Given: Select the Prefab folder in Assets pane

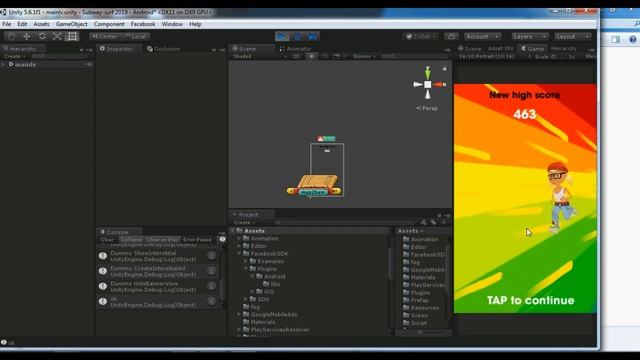Looking at the screenshot, I should coord(416,300).
